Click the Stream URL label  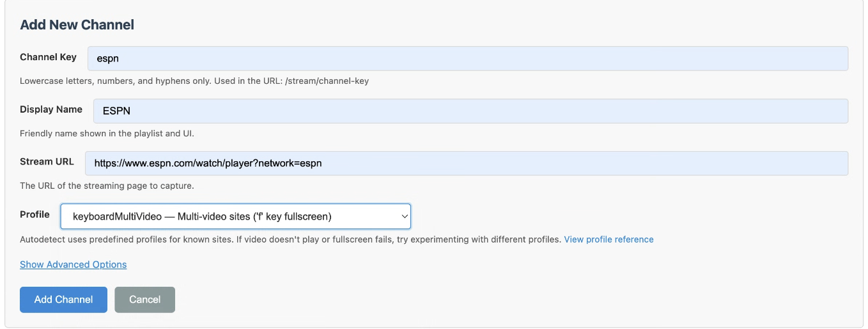pyautogui.click(x=47, y=162)
